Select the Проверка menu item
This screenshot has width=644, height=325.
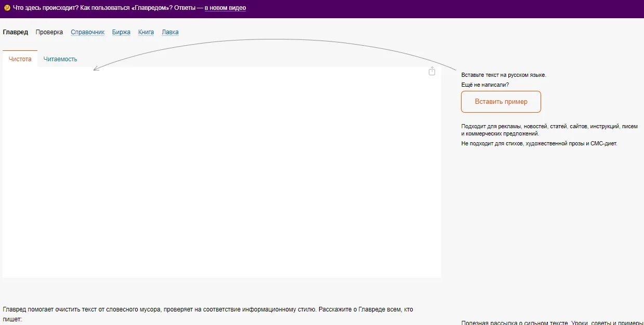(x=49, y=32)
